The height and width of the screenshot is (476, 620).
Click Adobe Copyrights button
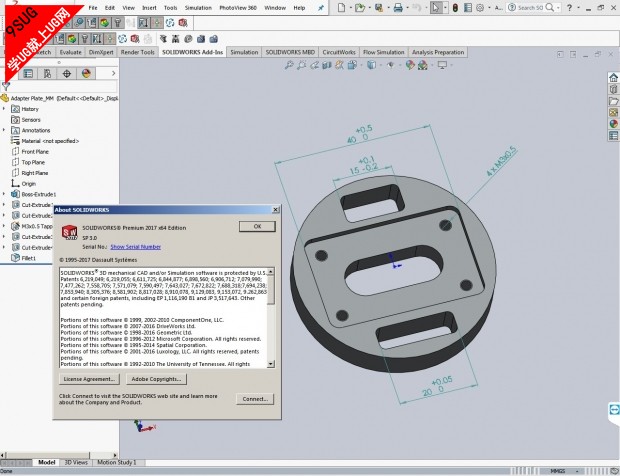point(156,379)
